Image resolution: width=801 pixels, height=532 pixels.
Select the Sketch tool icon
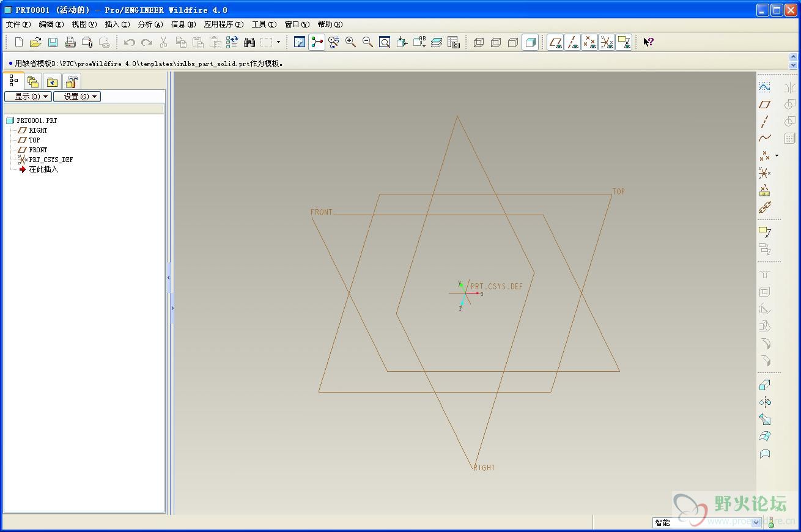click(x=764, y=87)
